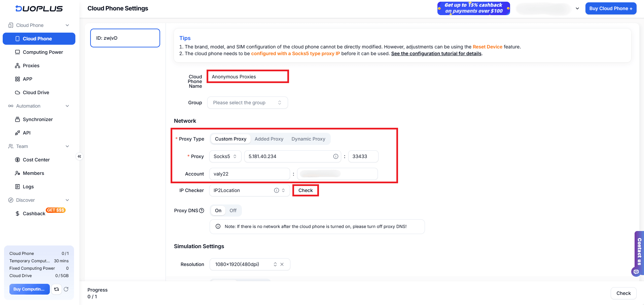
Task: Switch Proxy Type to Dynamic Proxy
Action: (308, 139)
